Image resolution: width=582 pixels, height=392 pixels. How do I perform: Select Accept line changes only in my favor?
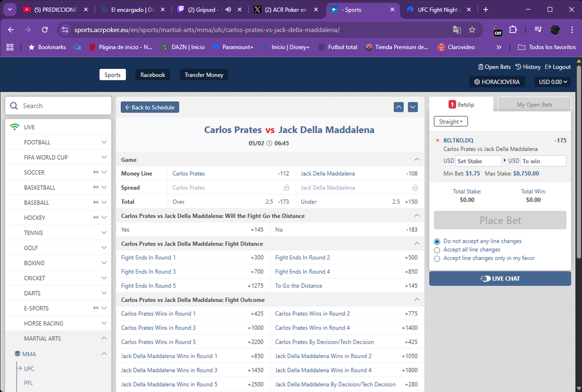(437, 259)
